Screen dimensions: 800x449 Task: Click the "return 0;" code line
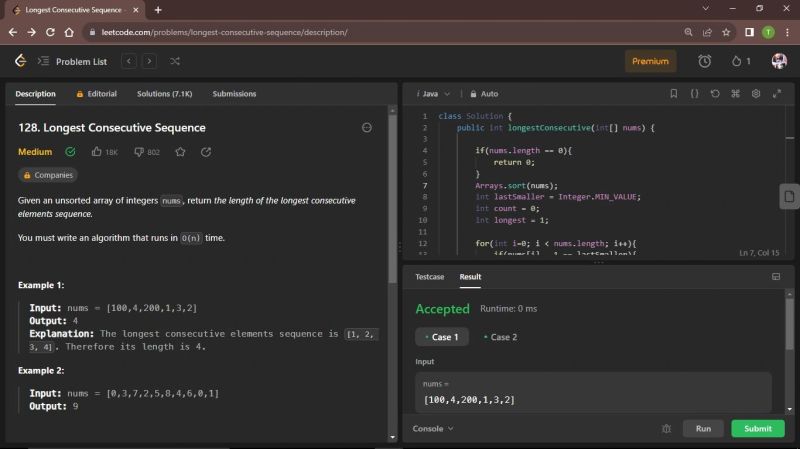pyautogui.click(x=514, y=162)
